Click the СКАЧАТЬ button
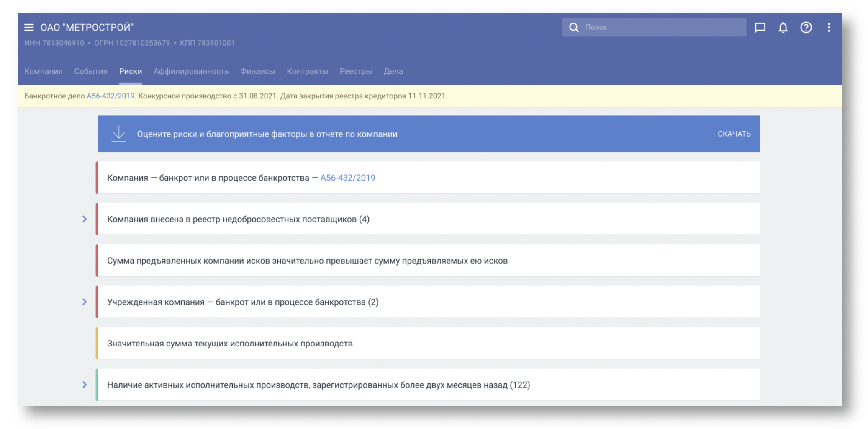Image resolution: width=868 pixels, height=429 pixels. (734, 134)
